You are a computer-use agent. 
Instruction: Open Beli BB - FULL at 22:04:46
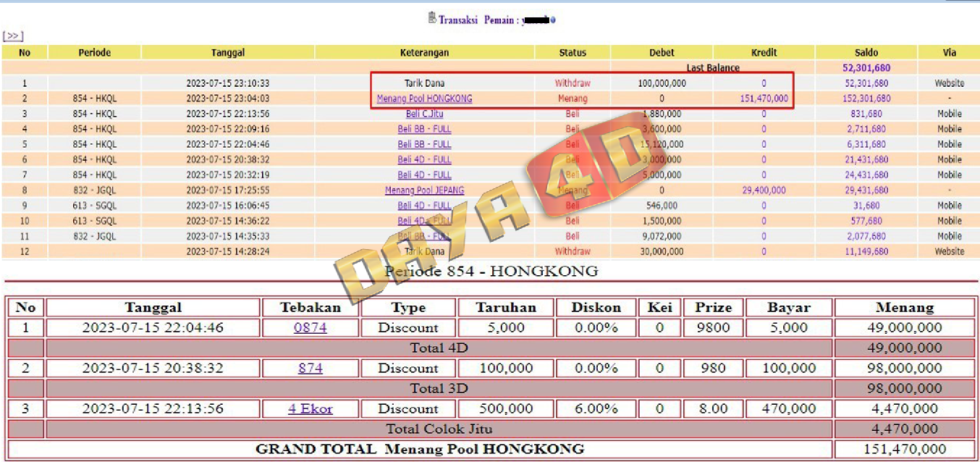pyautogui.click(x=424, y=144)
